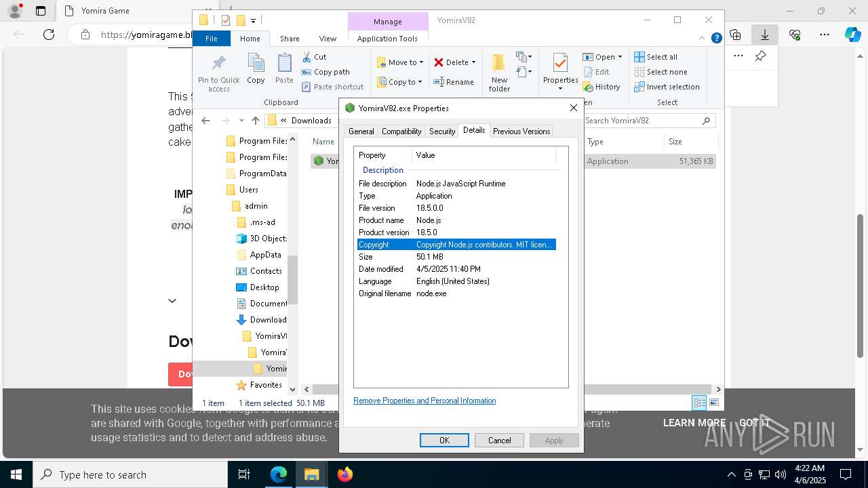Click the red Delete icon
The width and height of the screenshot is (868, 488).
(x=439, y=62)
